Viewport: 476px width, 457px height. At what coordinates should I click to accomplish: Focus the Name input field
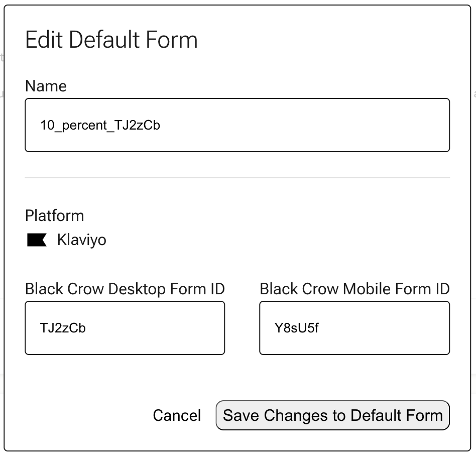pos(237,125)
